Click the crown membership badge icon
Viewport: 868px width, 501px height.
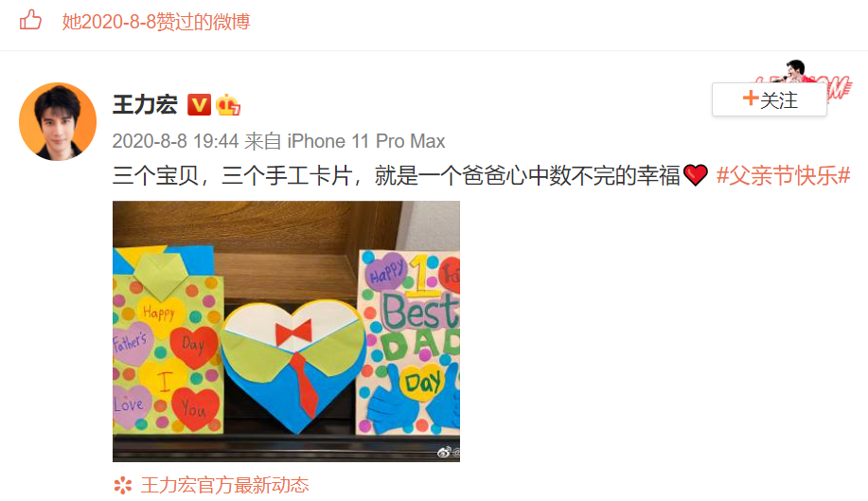click(227, 104)
